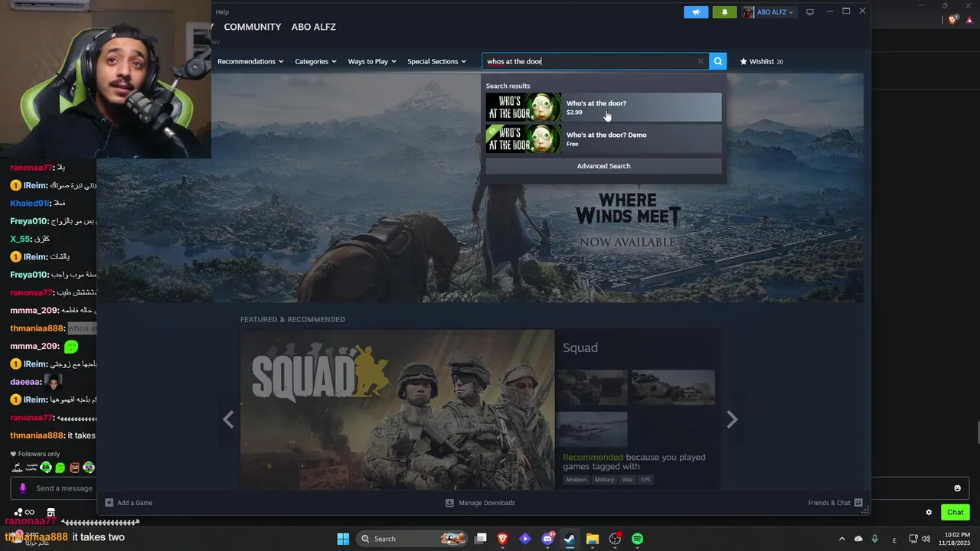Click the Squad title text in the featured panel
Viewport: 980px width, 551px height.
[580, 347]
